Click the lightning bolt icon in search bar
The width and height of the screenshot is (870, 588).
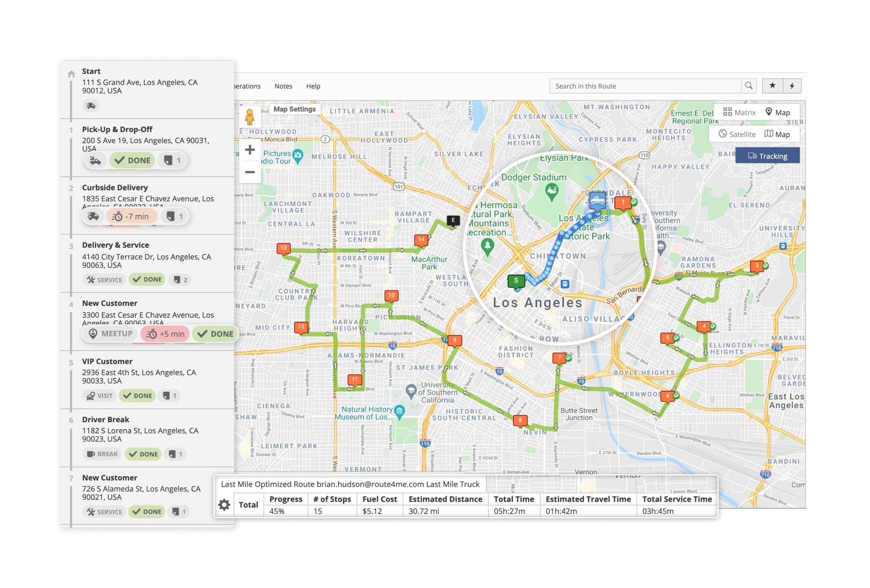point(793,85)
